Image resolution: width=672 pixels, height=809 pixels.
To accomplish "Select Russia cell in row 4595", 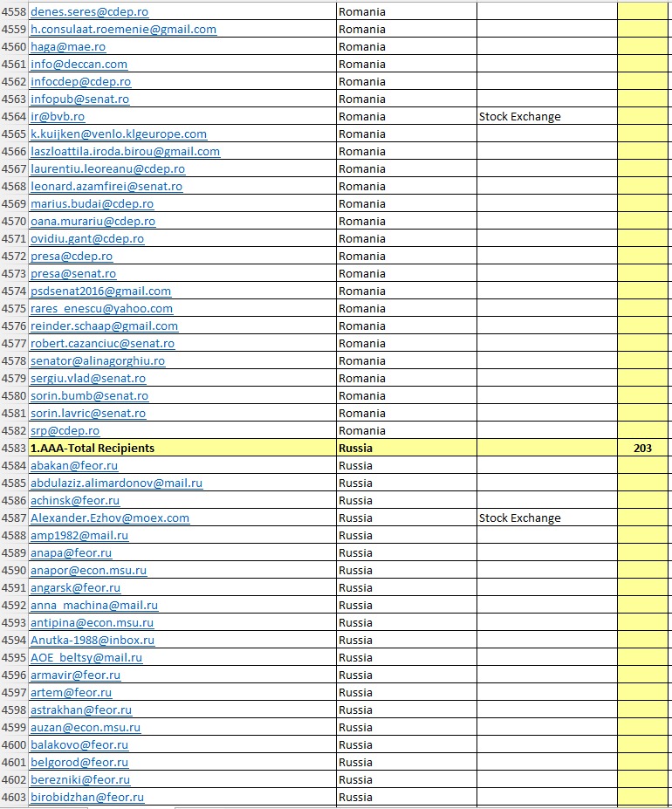I will (407, 658).
